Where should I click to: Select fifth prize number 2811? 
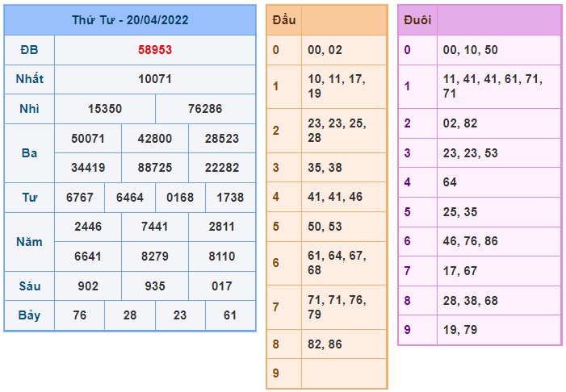click(x=222, y=227)
